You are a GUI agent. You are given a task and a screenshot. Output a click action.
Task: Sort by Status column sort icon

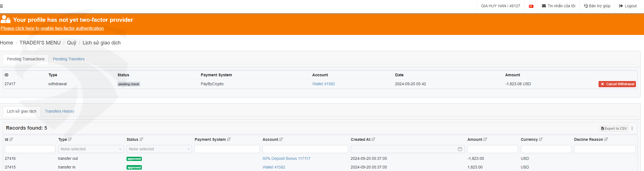pos(142,139)
